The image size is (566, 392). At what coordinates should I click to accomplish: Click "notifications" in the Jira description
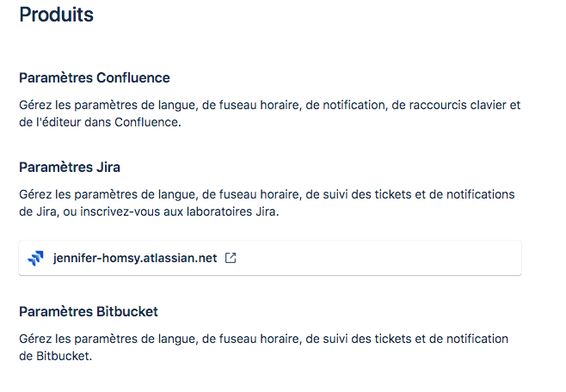481,194
